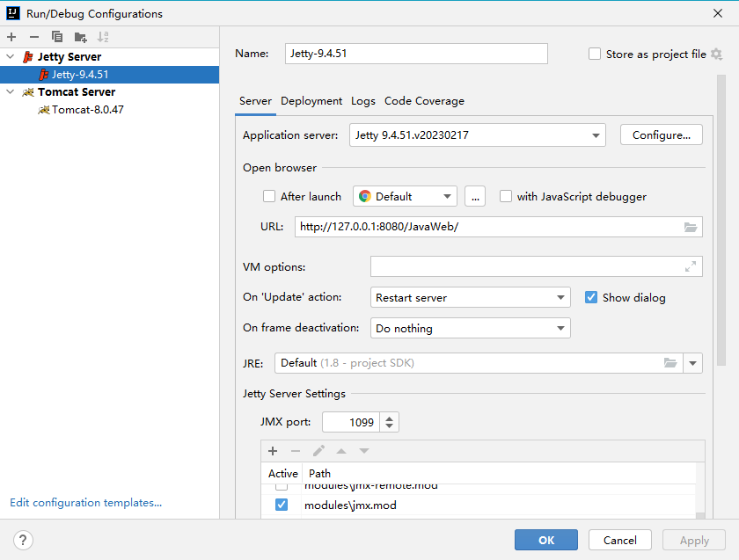Switch to the Logs tab

click(x=362, y=101)
